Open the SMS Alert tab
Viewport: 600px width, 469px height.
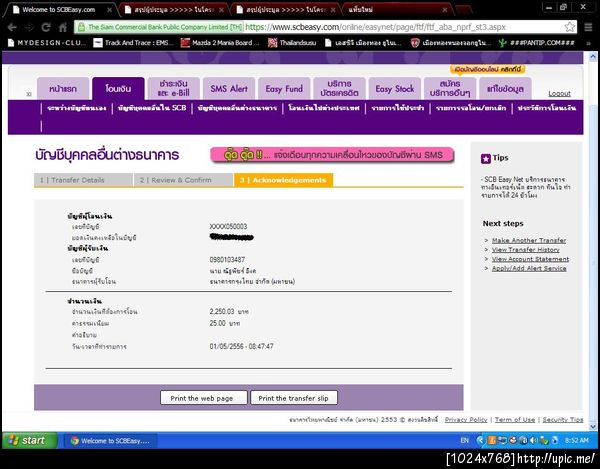[229, 89]
